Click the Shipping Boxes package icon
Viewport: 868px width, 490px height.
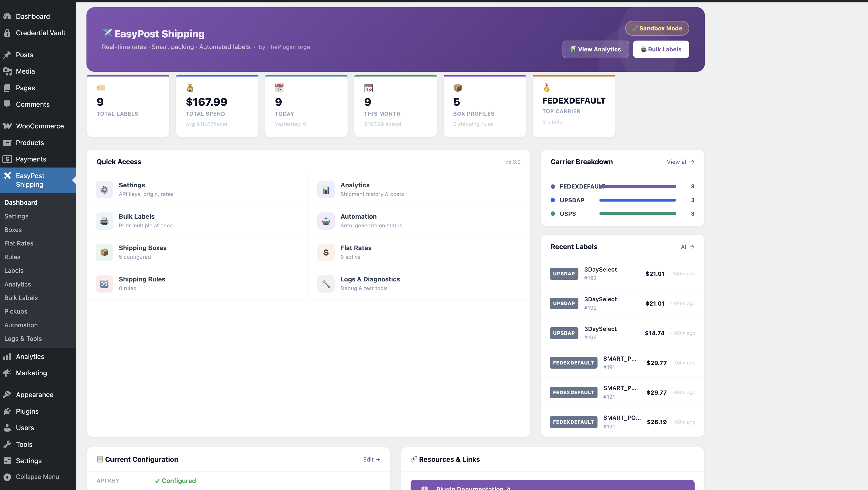[x=104, y=252]
